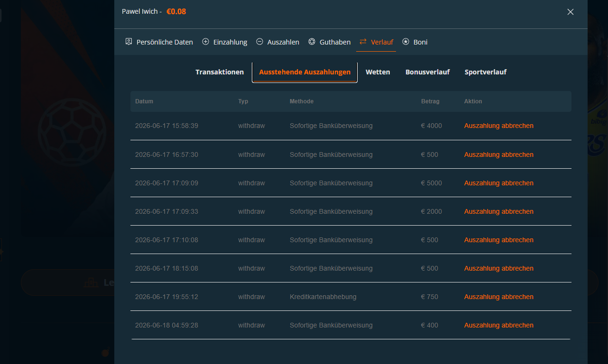608x364 pixels.
Task: Click the date 2026-06-17 17:09:33
Action: pos(166,212)
